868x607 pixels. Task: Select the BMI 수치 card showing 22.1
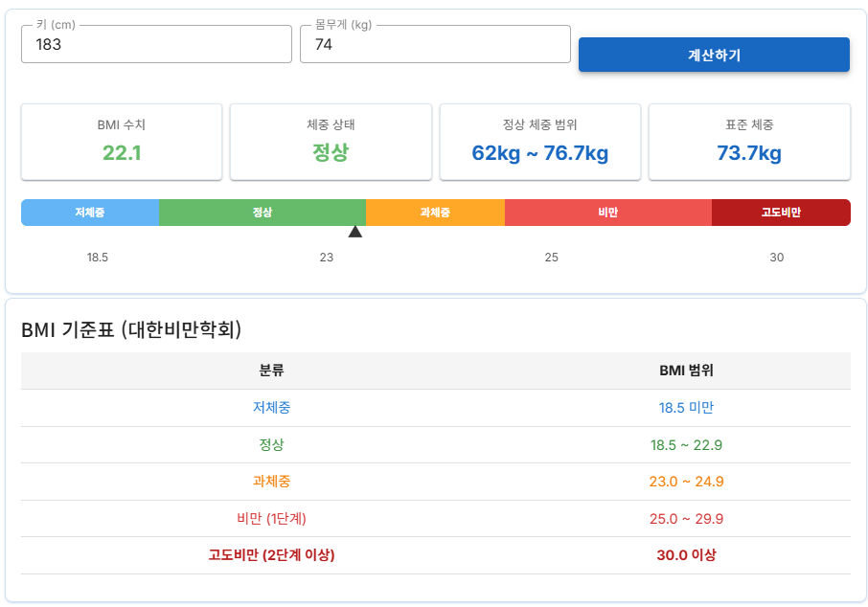point(122,142)
